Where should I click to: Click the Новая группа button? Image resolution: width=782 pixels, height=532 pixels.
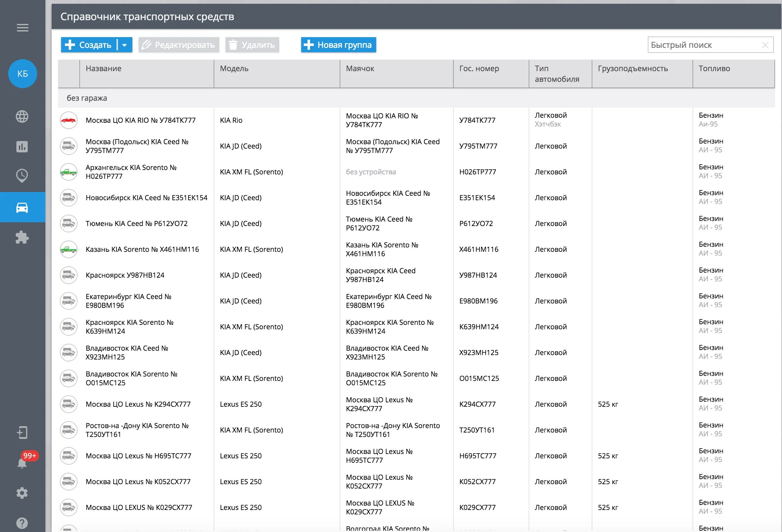click(338, 45)
